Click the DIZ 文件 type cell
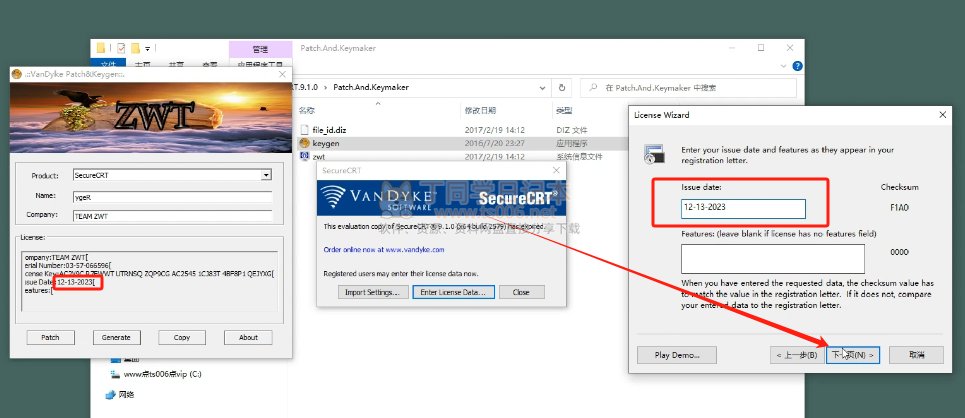965x418 pixels. click(x=572, y=130)
